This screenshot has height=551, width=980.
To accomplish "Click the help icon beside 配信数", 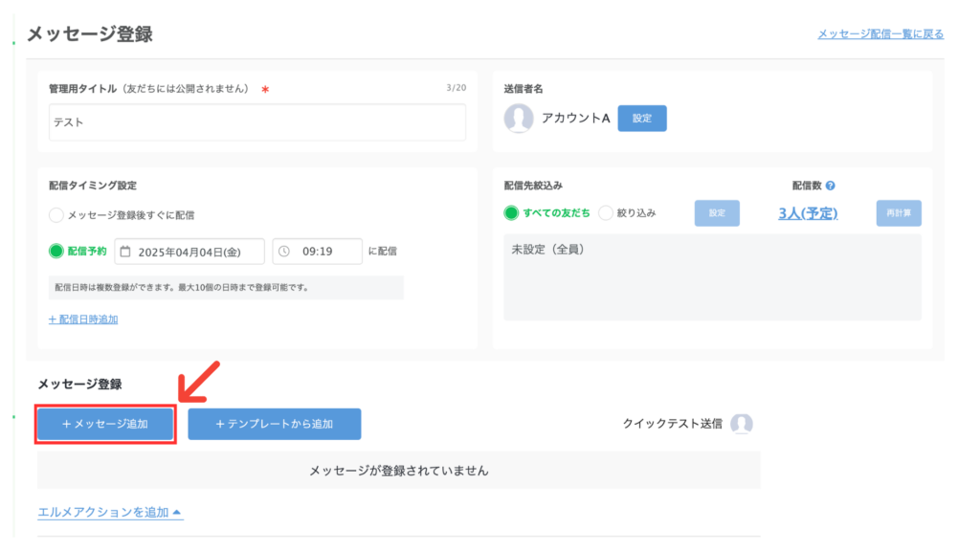I will tap(830, 186).
